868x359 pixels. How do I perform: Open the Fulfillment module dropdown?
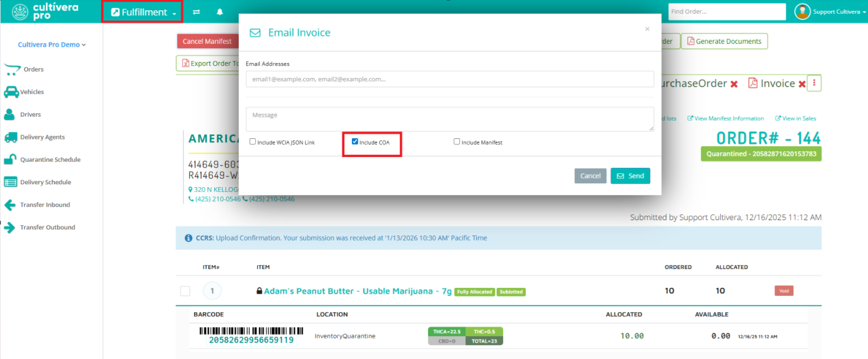click(143, 12)
